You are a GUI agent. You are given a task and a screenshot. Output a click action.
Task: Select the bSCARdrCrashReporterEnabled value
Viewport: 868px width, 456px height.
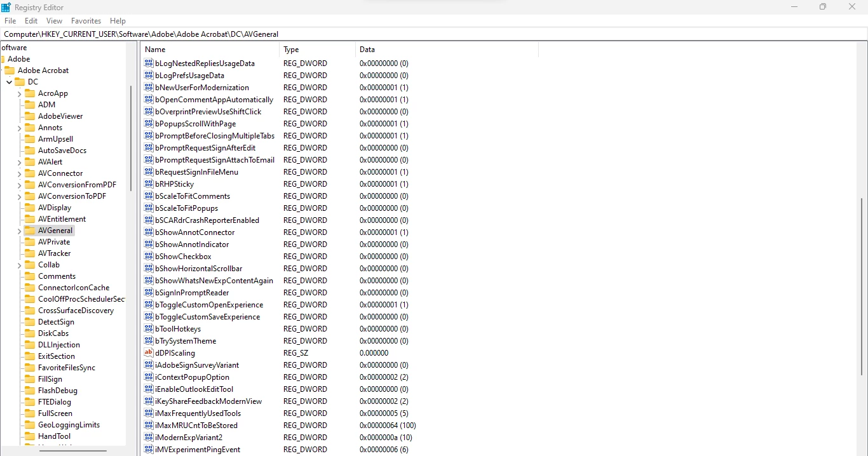coord(207,220)
